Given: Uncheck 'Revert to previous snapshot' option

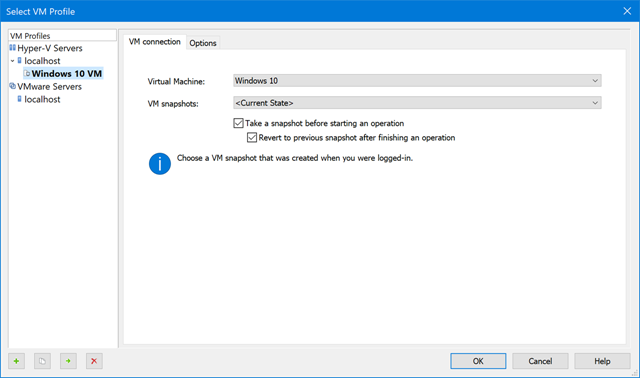Looking at the screenshot, I should [x=252, y=138].
